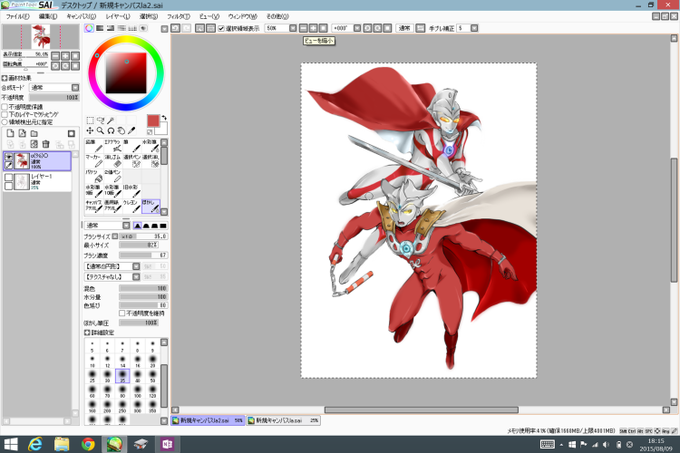Pick brush size 100 preset

[137, 391]
